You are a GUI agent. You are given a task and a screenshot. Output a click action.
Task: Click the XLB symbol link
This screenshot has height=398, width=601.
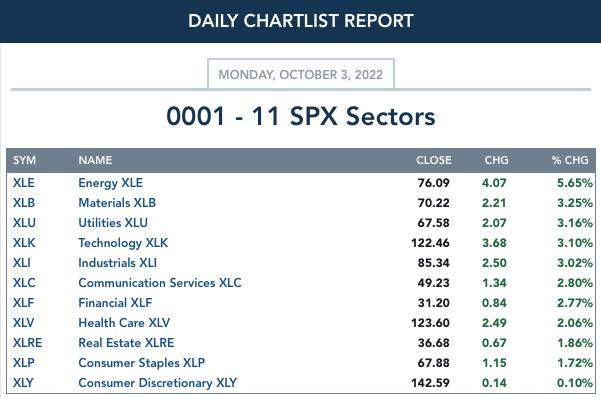pyautogui.click(x=24, y=203)
